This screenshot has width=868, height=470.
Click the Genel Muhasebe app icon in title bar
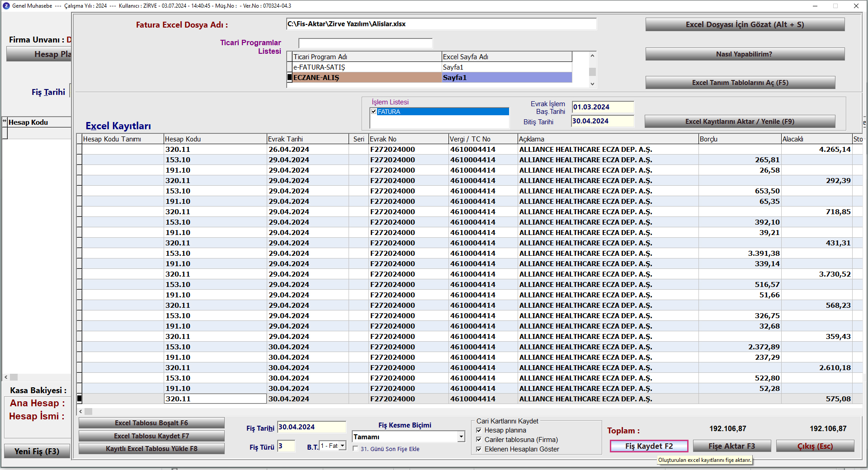coord(6,6)
